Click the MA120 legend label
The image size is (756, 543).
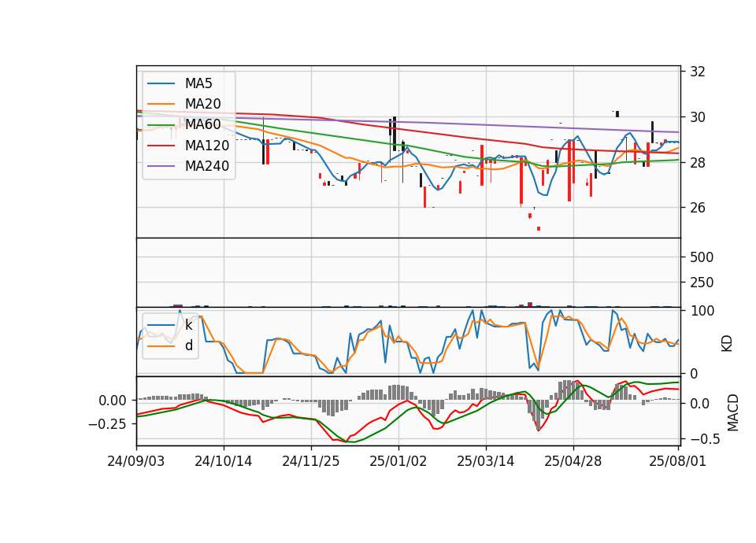click(207, 145)
